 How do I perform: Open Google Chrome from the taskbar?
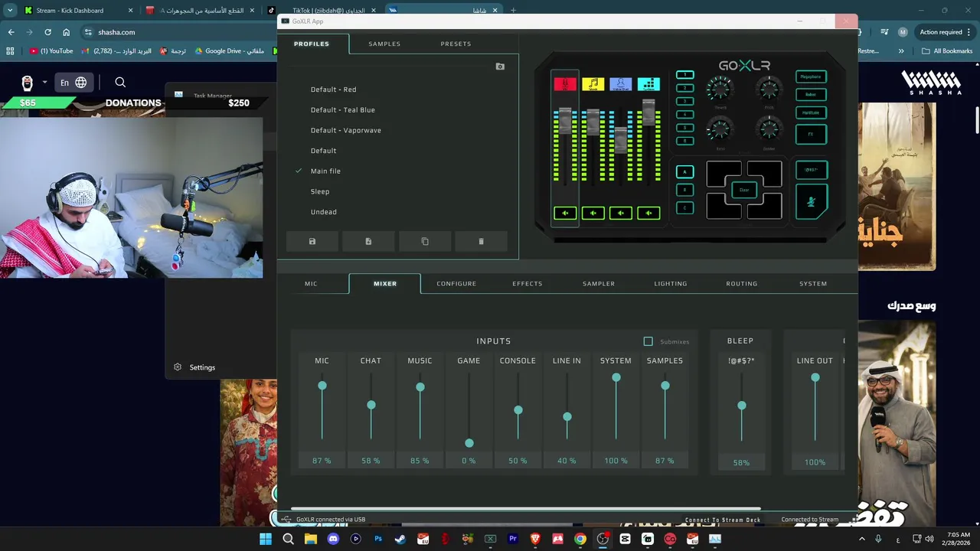pos(580,539)
